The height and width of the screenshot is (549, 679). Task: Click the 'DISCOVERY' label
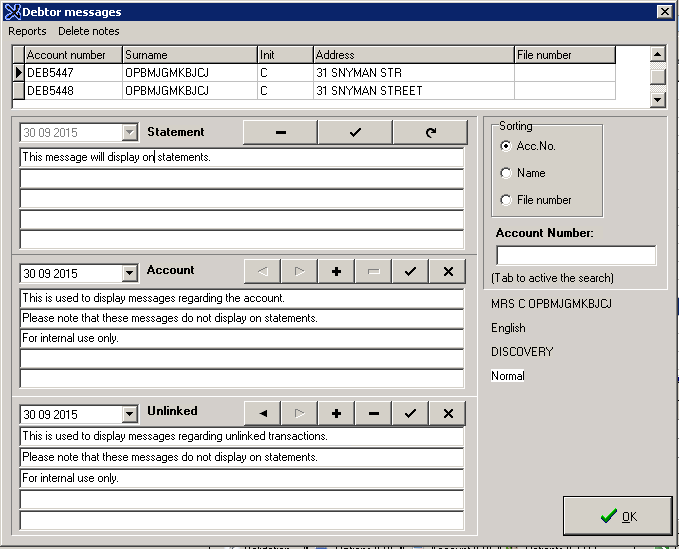coord(522,352)
